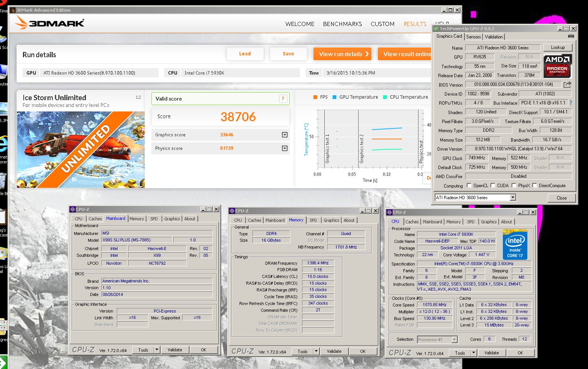Open the Valid score help question mark
This screenshot has width=588, height=369.
(283, 99)
